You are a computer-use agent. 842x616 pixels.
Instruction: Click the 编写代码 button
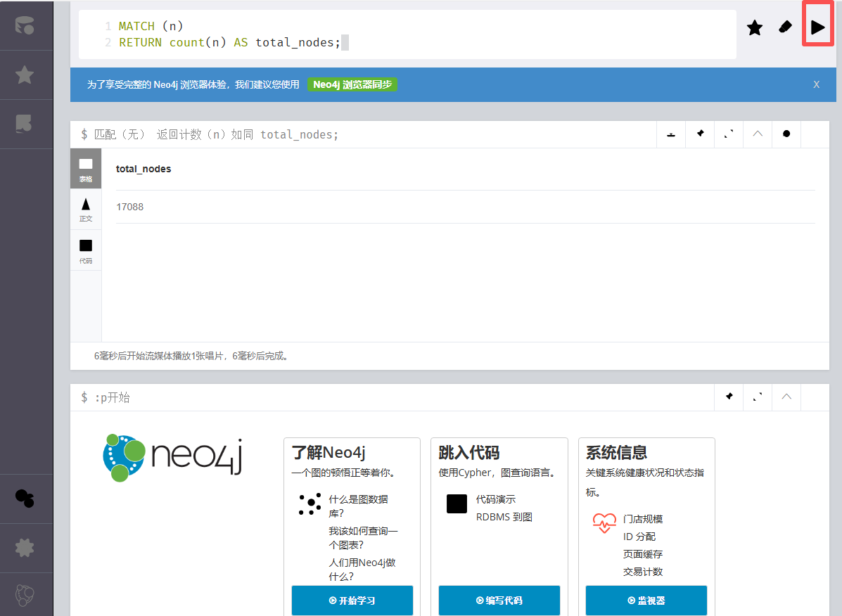tap(499, 601)
